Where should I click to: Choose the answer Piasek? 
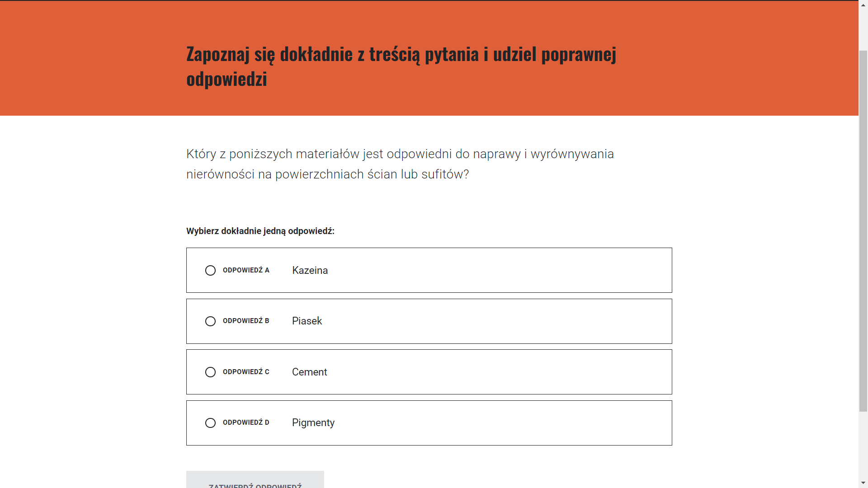click(307, 321)
